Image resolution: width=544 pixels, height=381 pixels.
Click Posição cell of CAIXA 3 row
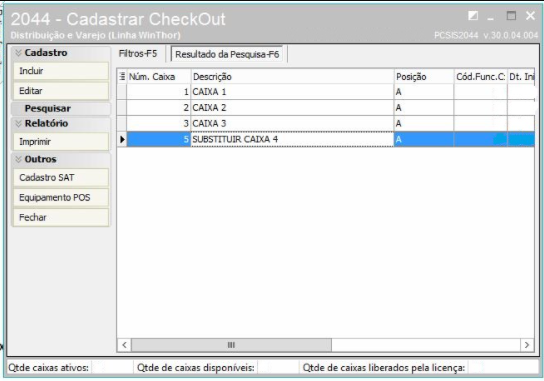tap(424, 124)
